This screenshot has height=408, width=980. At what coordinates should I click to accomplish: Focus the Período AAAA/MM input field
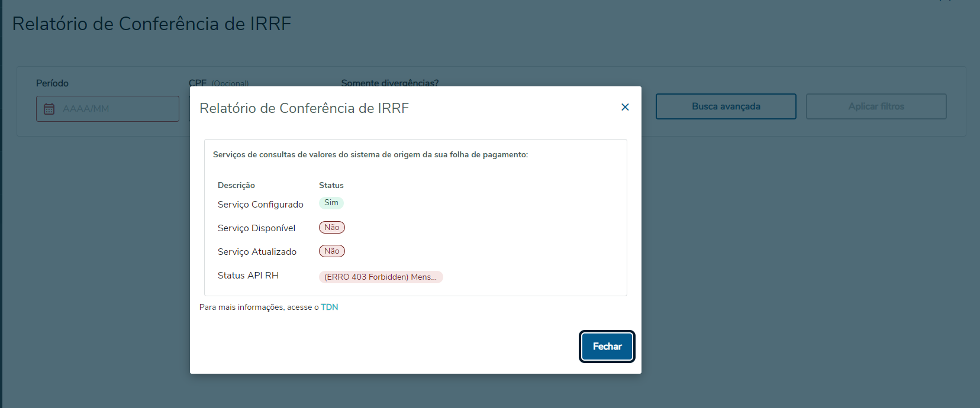click(x=108, y=109)
